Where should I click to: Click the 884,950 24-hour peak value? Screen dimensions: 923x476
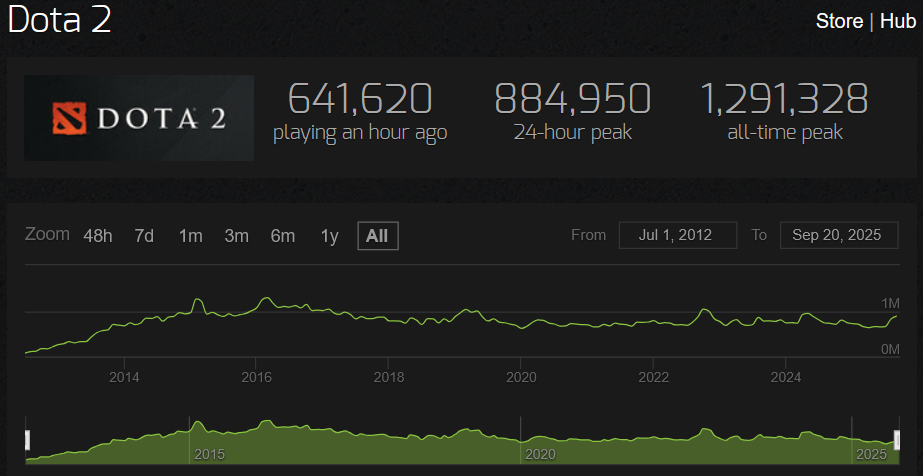pos(572,98)
